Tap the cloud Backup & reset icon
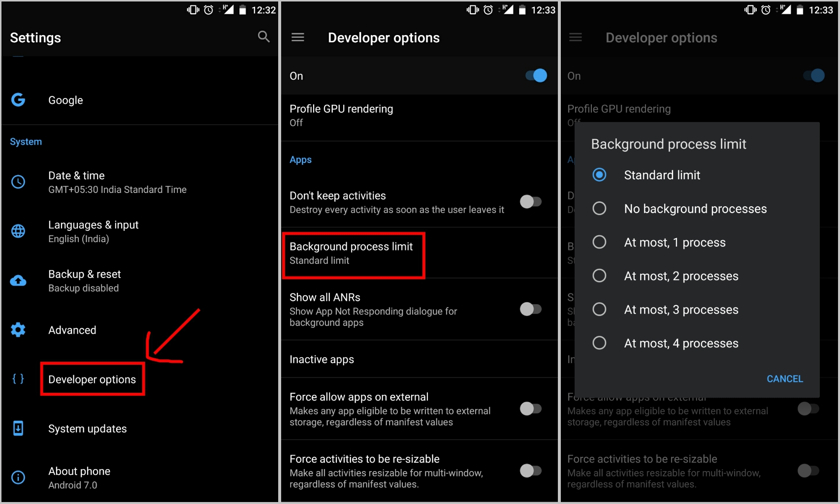The width and height of the screenshot is (840, 504). (x=18, y=281)
